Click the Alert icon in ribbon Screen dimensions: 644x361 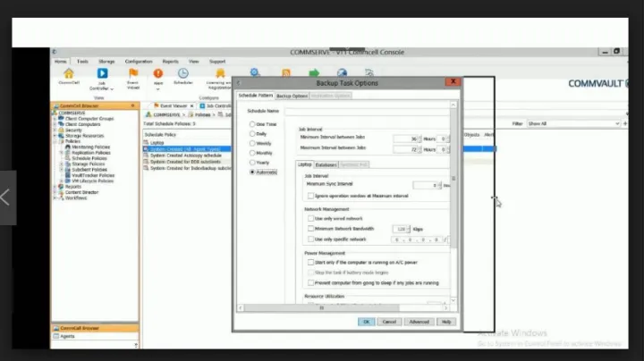click(x=158, y=74)
